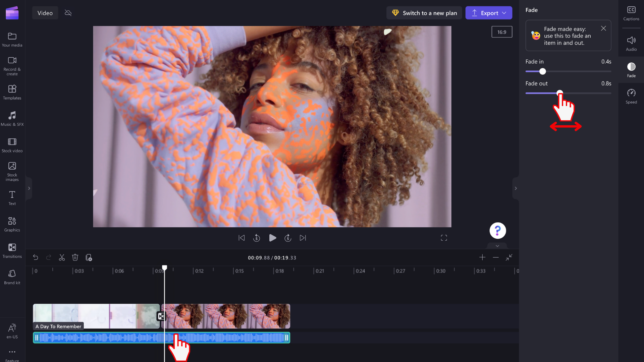
Task: Expand the lower panel chevron
Action: (x=498, y=246)
